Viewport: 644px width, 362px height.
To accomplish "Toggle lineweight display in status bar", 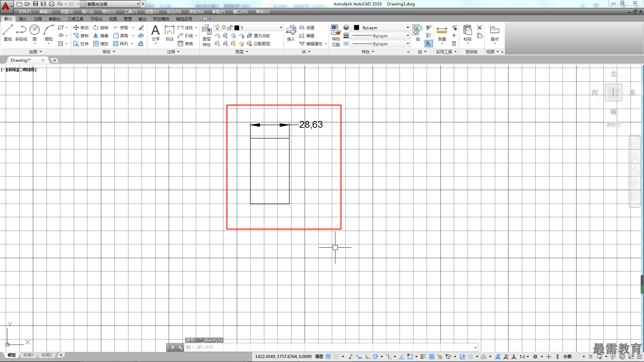I will coord(423,356).
